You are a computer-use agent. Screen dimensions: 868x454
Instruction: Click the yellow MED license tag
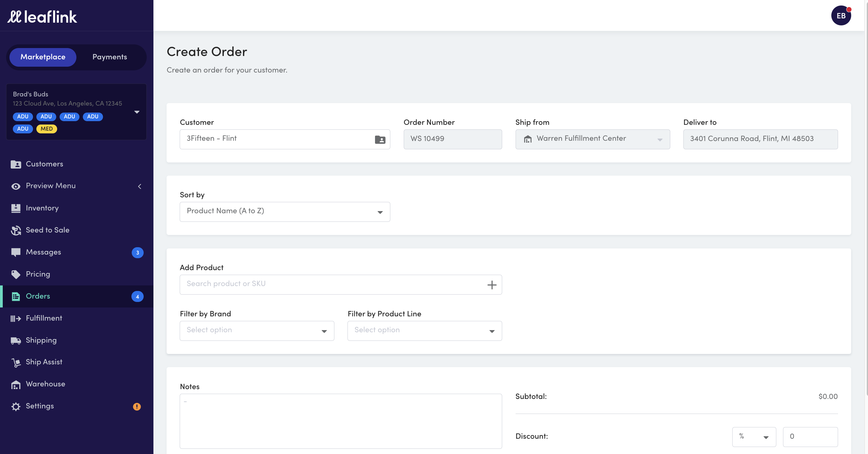(x=46, y=129)
